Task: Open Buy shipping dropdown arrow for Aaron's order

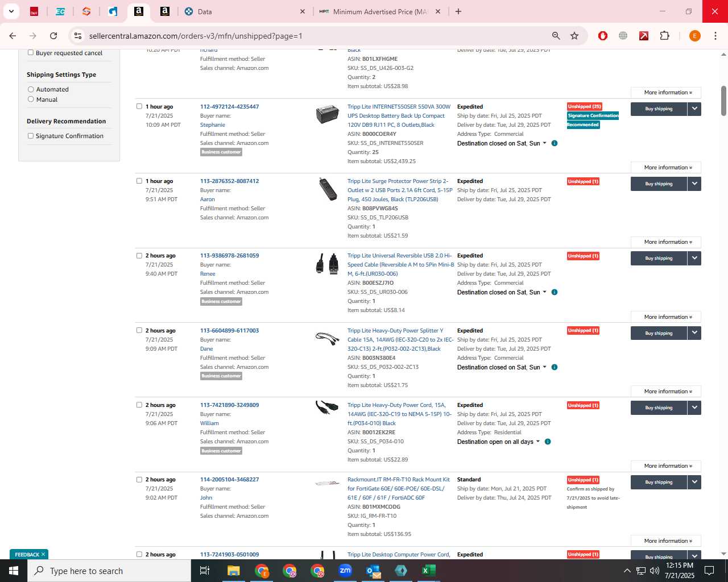Action: point(694,184)
